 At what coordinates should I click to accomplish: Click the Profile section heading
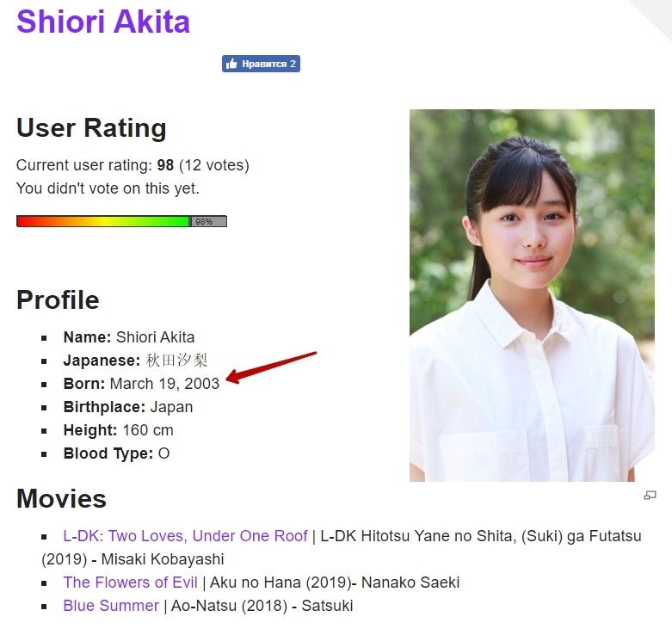[x=58, y=300]
